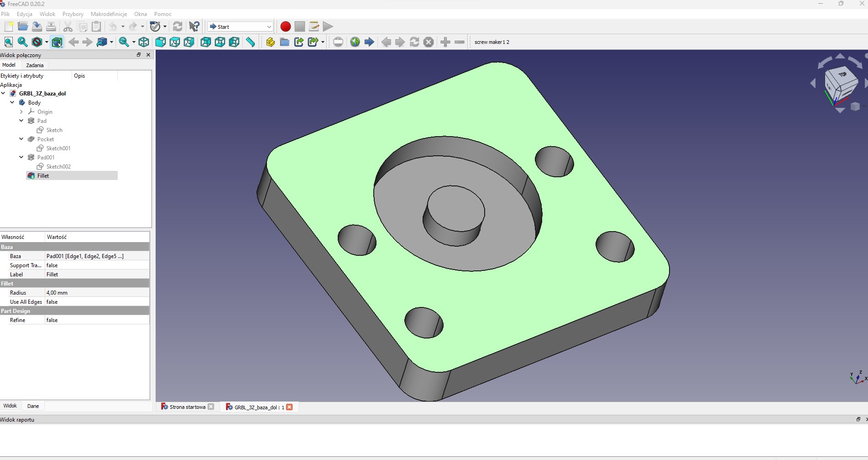
Task: Cut selection using scissors icon
Action: coord(68,26)
